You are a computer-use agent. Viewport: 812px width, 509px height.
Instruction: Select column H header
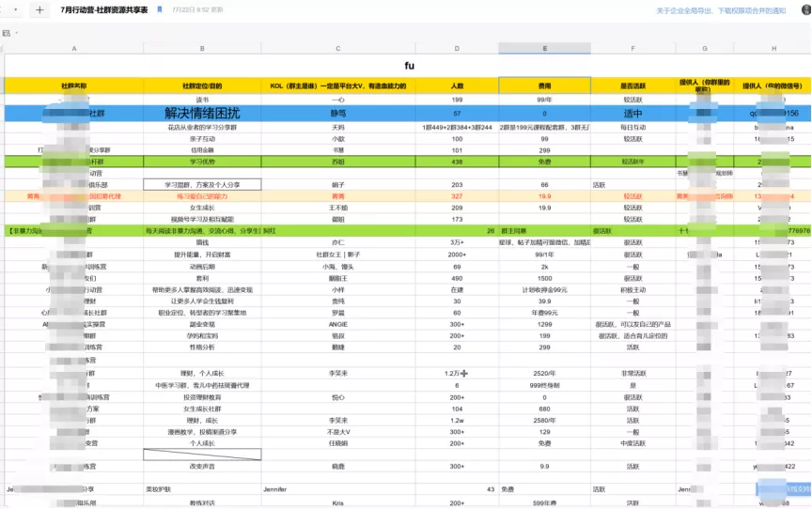click(773, 48)
